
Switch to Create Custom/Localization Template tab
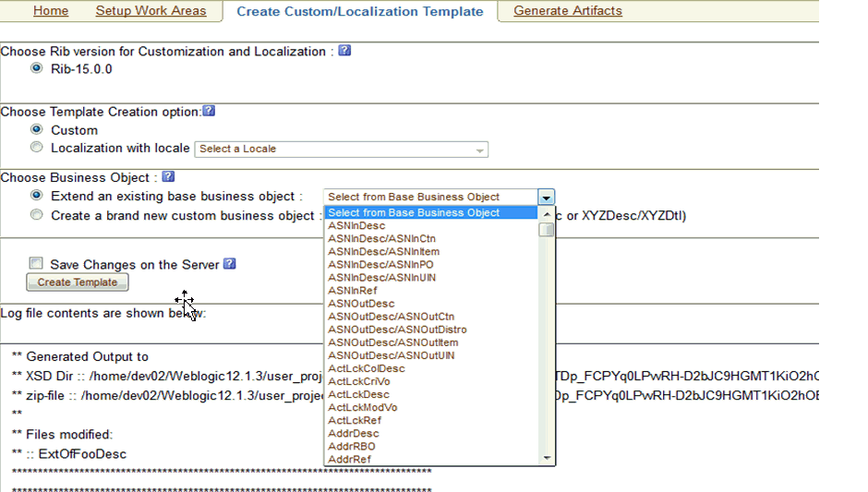tap(360, 12)
